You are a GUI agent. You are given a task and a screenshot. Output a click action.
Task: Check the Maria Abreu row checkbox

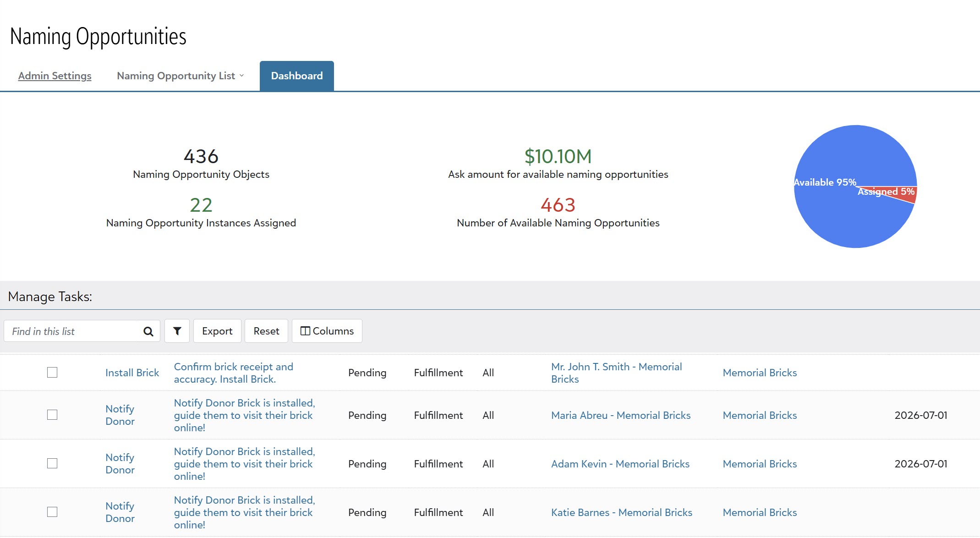[x=52, y=415]
